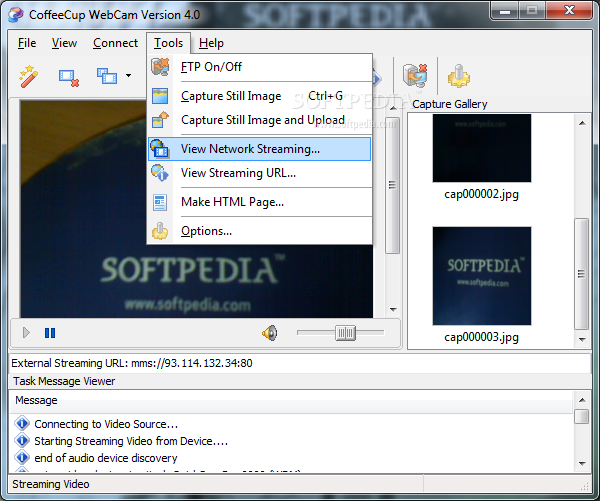This screenshot has width=600, height=501.
Task: Click the Options joystick menu icon
Action: pyautogui.click(x=160, y=231)
